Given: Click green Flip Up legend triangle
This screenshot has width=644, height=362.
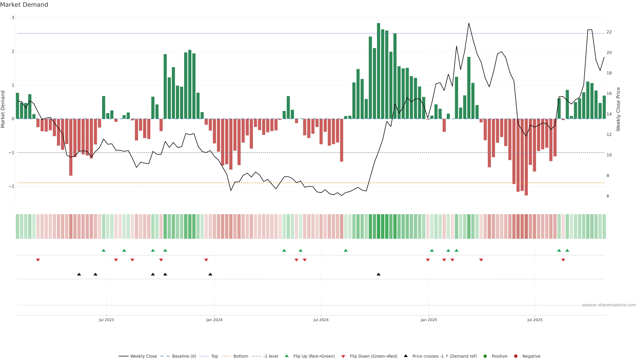Looking at the screenshot, I should (287, 356).
